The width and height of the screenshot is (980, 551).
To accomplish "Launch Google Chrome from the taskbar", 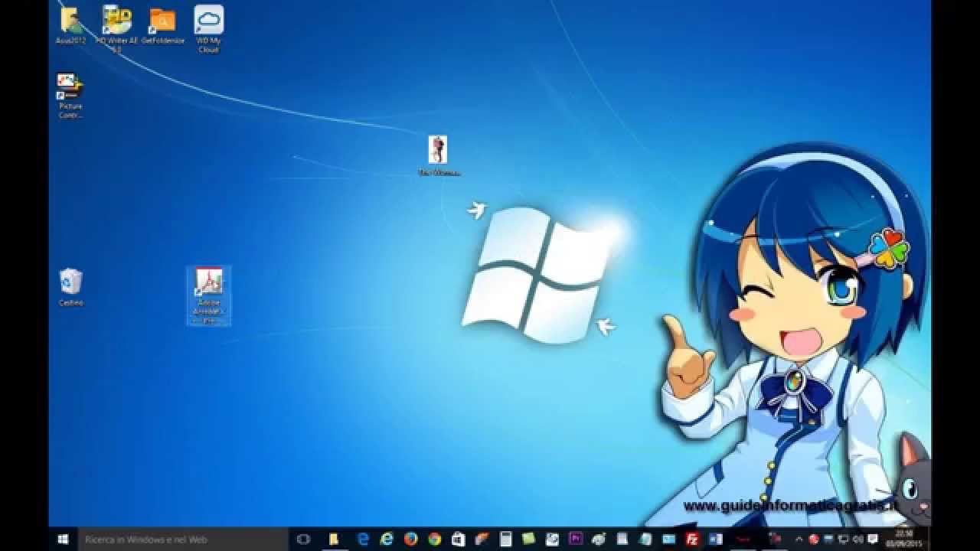I will (434, 540).
